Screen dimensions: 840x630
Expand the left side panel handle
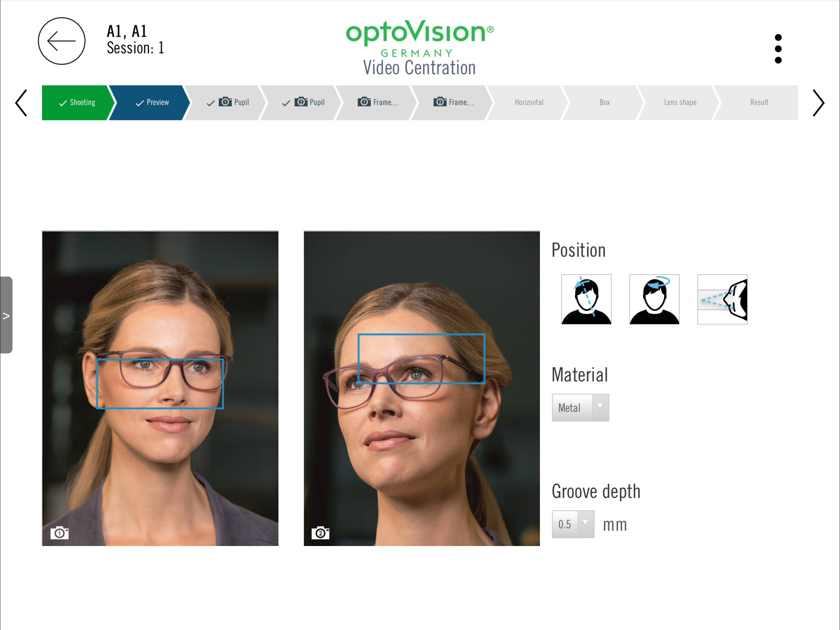(x=6, y=315)
